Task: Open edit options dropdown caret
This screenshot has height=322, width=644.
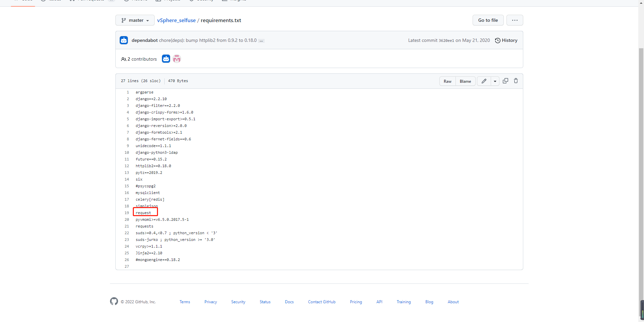Action: (x=495, y=81)
